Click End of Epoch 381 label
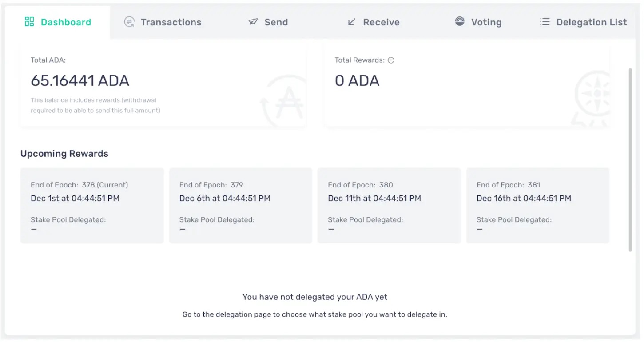The image size is (644, 342). 508,185
